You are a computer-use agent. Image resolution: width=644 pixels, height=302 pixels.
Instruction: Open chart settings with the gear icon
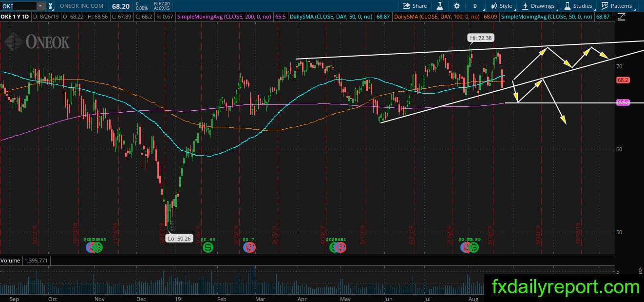point(456,6)
